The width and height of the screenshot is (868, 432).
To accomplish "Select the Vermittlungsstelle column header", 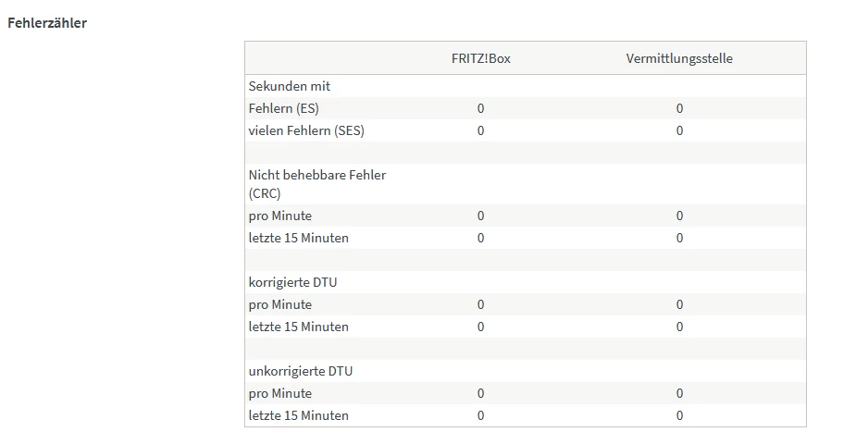I will point(679,58).
